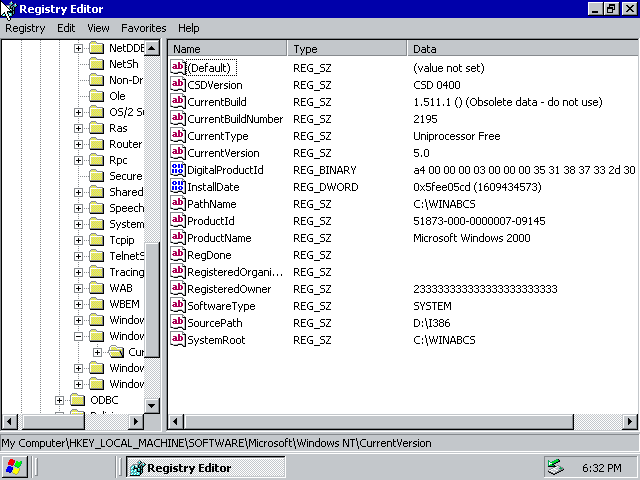Expand the WBEM key
The width and height of the screenshot is (640, 480).
pyautogui.click(x=78, y=304)
